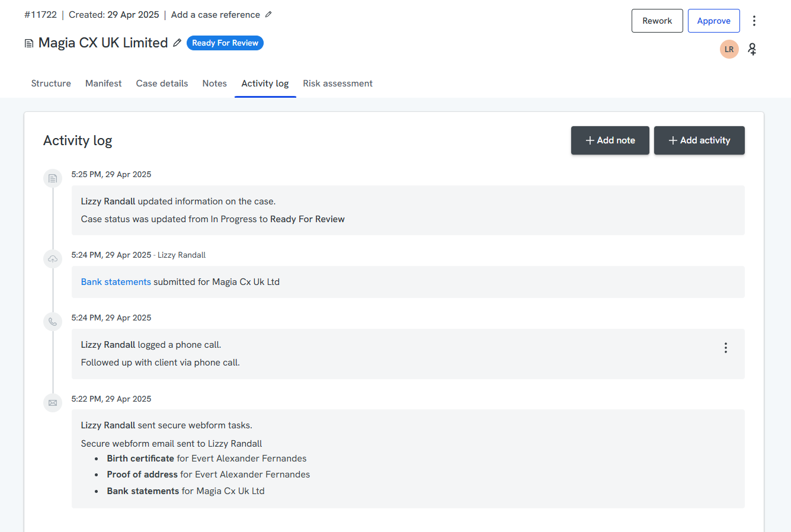This screenshot has height=532, width=791.
Task: Click Proof of address list item
Action: coord(209,475)
